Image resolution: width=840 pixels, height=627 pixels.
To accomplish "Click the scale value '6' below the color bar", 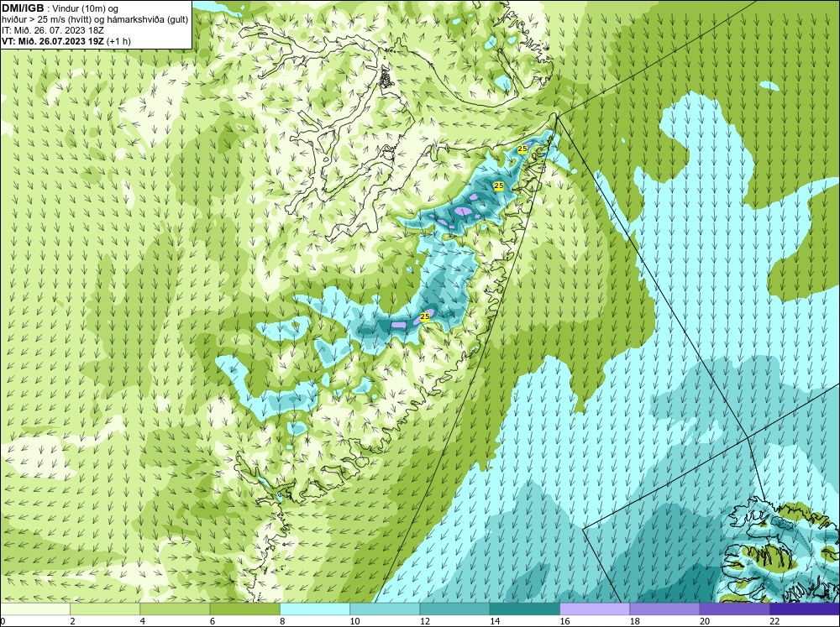I will [213, 621].
